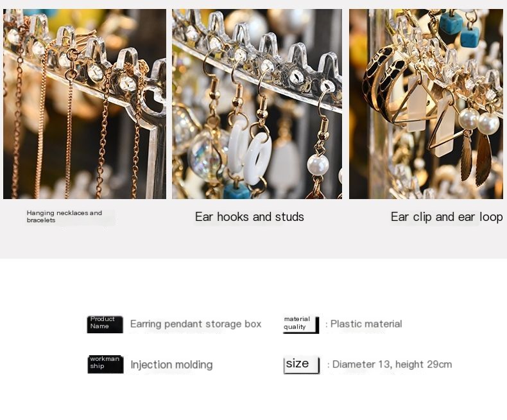Viewport: 507px width, 420px height.
Task: Click the 'Injection molding' text
Action: pos(172,365)
